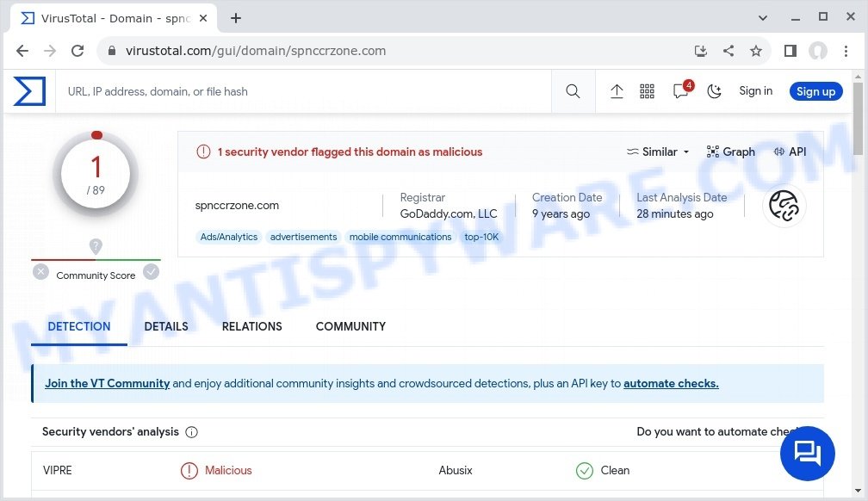Reload the current page
The width and height of the screenshot is (868, 501).
click(77, 51)
